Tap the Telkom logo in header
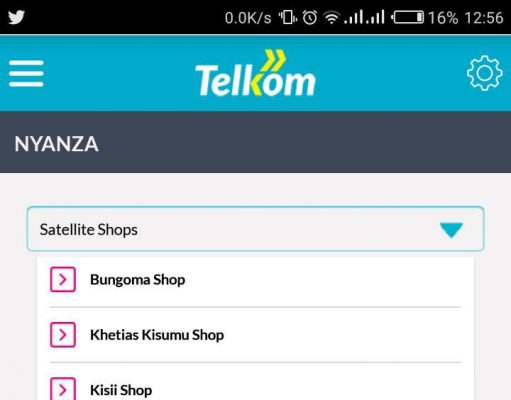Viewport: 511px width, 400px height. (255, 73)
